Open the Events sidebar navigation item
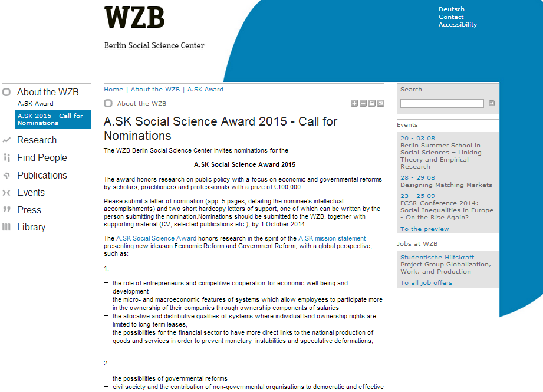This screenshot has height=392, width=543. (31, 193)
